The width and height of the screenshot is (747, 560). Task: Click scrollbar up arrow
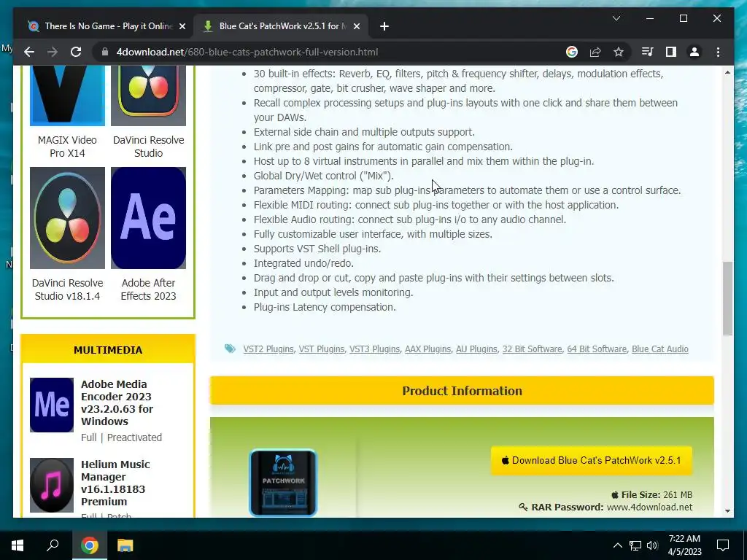(727, 72)
